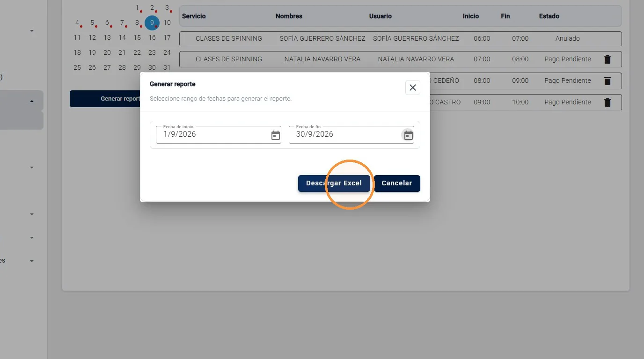
Task: Click the 06:00 start time cell
Action: [482, 38]
